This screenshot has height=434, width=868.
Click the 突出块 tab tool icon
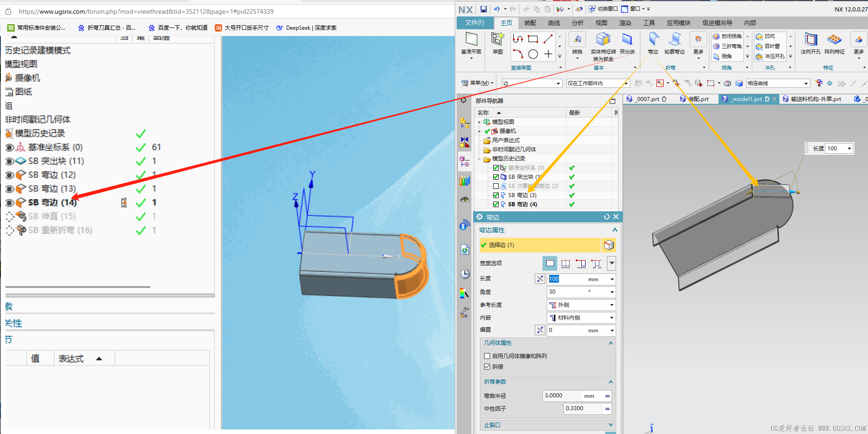point(627,42)
